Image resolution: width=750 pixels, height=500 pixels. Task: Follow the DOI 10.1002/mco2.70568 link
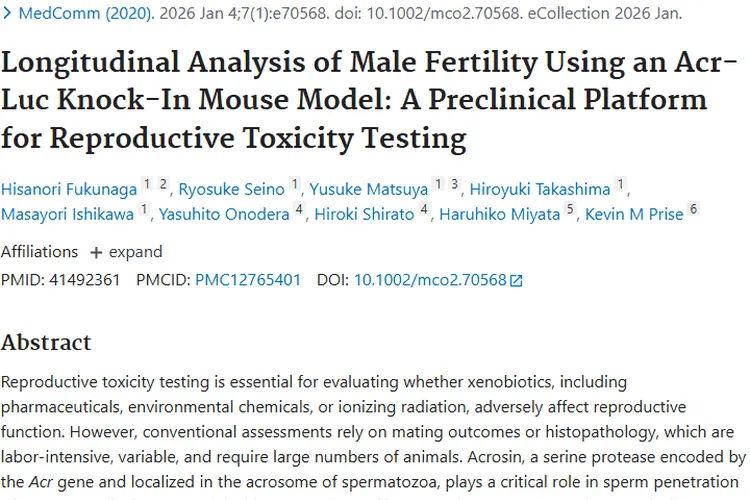(x=430, y=280)
